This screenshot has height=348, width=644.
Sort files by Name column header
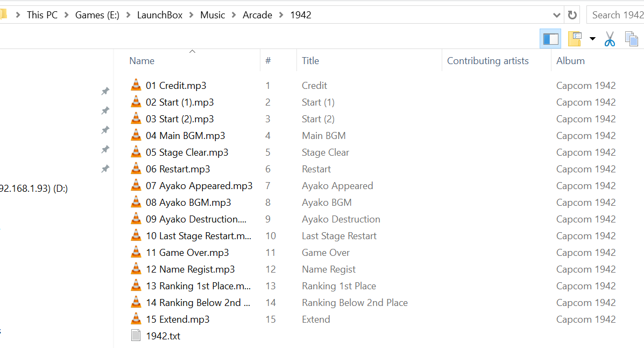(141, 61)
